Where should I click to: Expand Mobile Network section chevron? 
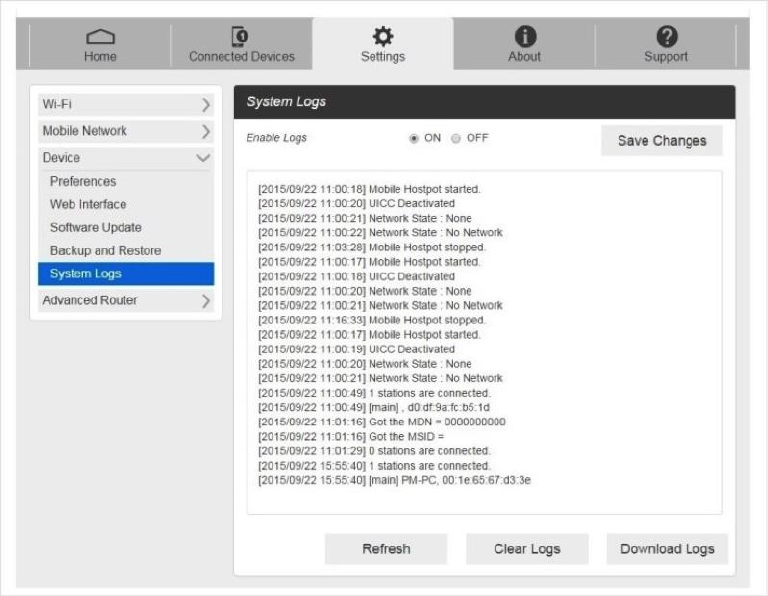[206, 131]
